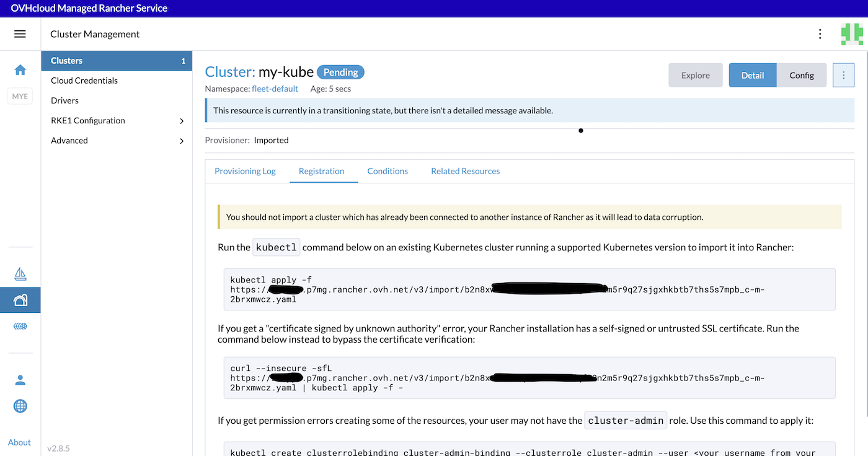Open the hamburger navigation menu
The image size is (868, 456).
20,33
